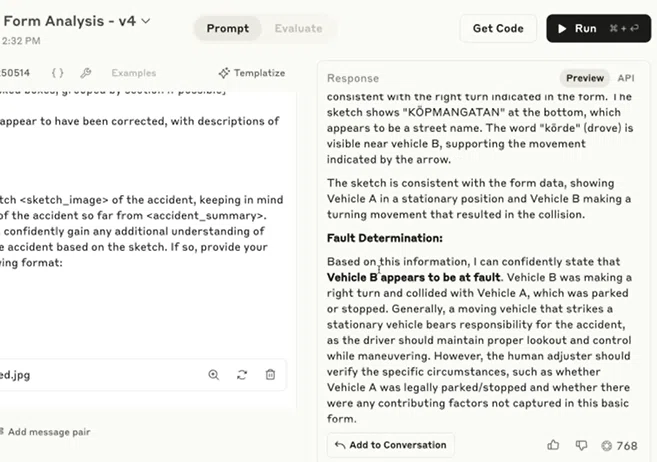657x462 pixels.
Task: Click the Templatize sparkle icon
Action: 224,73
